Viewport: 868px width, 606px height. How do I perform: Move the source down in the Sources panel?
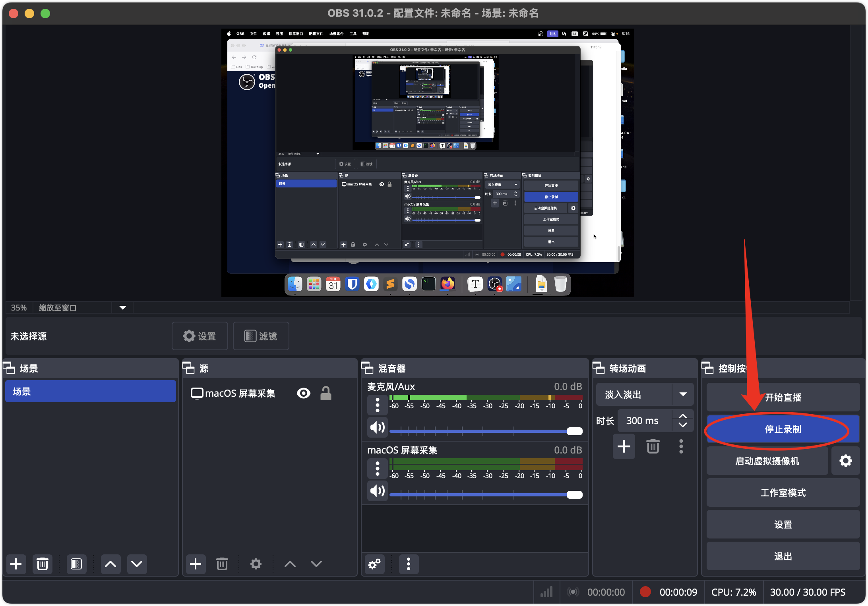[316, 564]
